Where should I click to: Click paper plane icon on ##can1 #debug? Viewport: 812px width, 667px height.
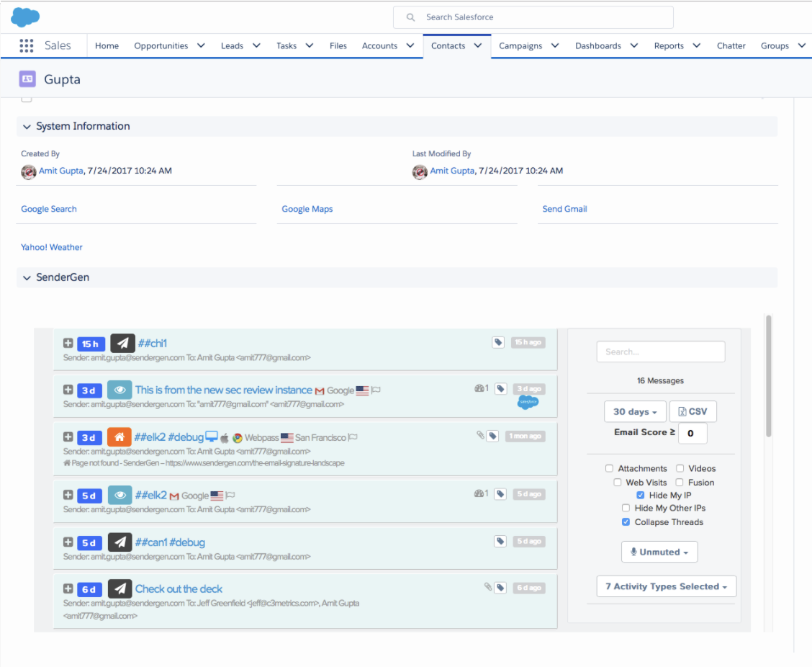pyautogui.click(x=119, y=542)
